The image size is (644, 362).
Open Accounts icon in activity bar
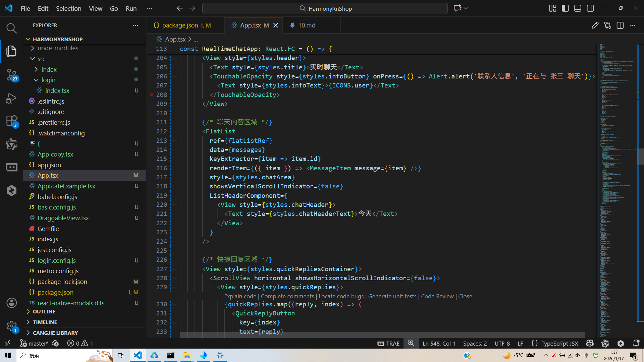(11, 303)
